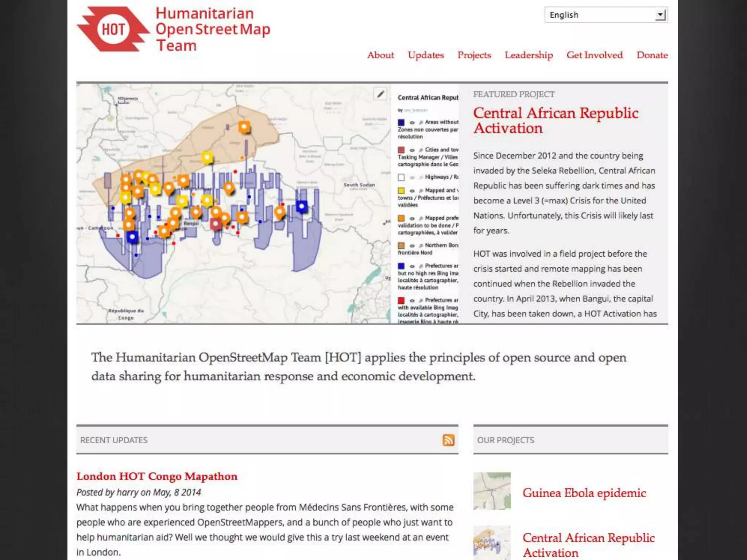This screenshot has width=747, height=560.
Task: Open the Guinea Ebola epidemic project link
Action: [x=584, y=493]
